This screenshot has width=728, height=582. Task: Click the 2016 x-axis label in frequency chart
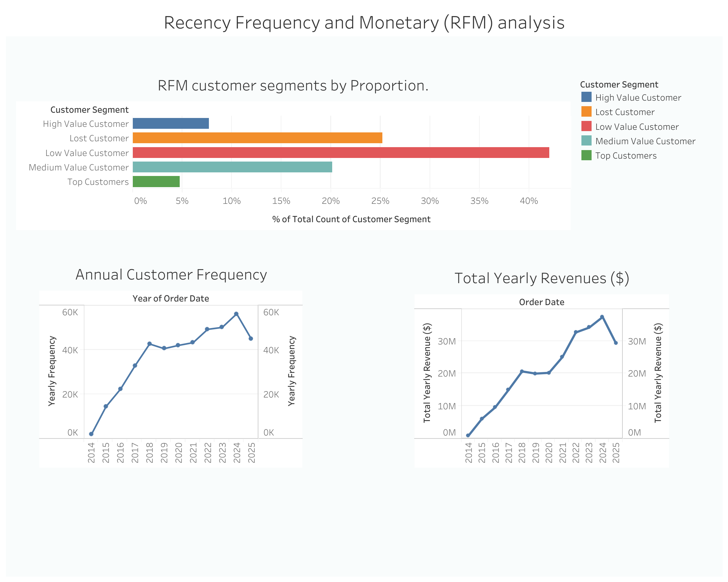pyautogui.click(x=120, y=453)
